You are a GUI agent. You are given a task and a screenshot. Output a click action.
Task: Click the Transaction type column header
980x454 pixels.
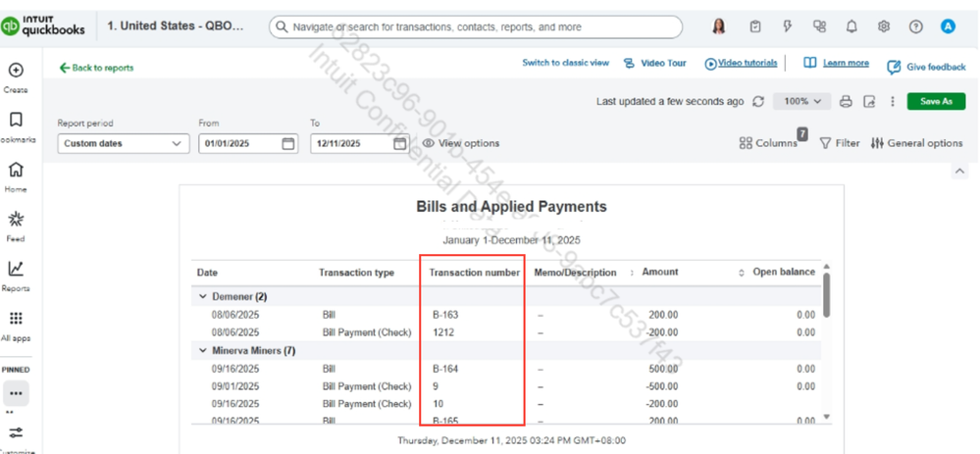click(x=356, y=273)
